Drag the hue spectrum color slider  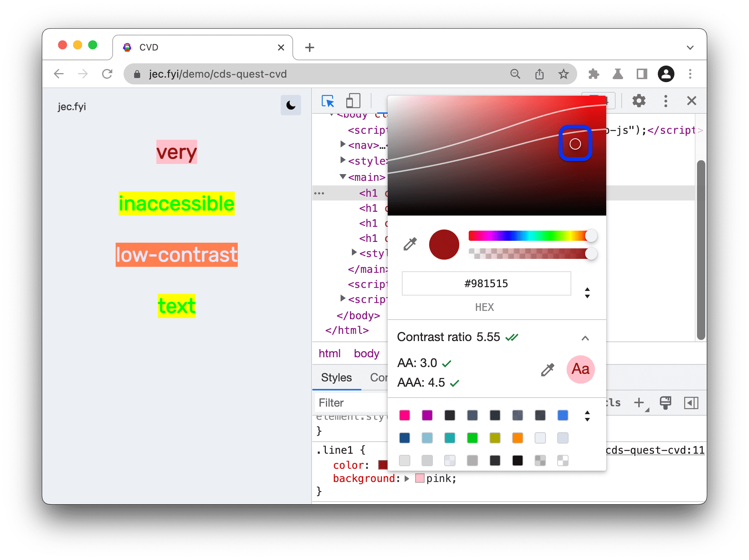[x=592, y=236]
